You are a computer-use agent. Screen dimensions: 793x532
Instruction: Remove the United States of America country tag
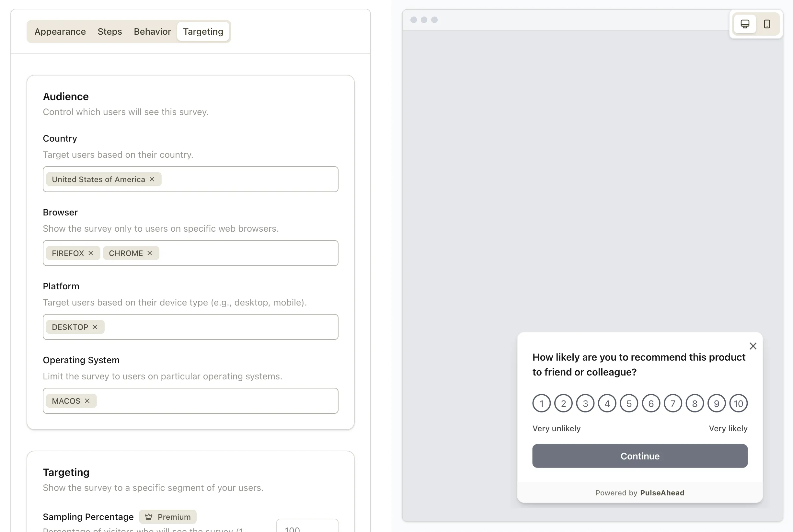[152, 179]
